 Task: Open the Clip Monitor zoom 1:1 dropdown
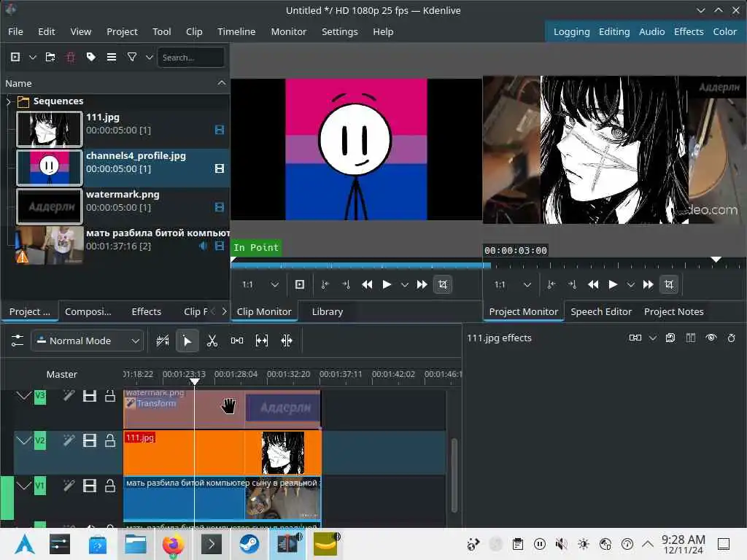tap(260, 285)
